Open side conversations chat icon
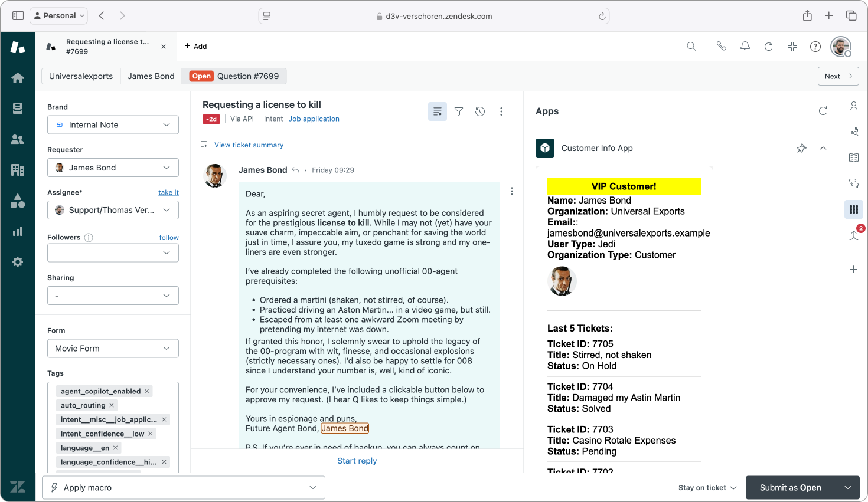 854,183
